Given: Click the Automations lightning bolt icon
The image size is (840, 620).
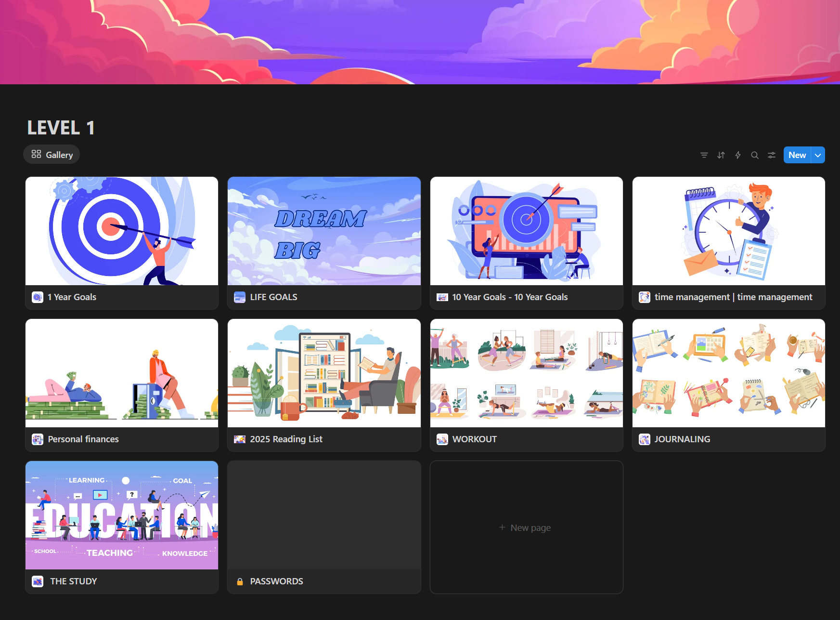Looking at the screenshot, I should (x=738, y=155).
